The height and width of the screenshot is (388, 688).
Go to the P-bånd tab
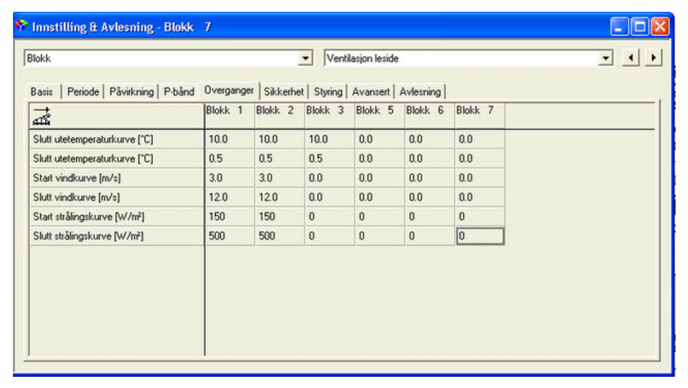tap(179, 92)
